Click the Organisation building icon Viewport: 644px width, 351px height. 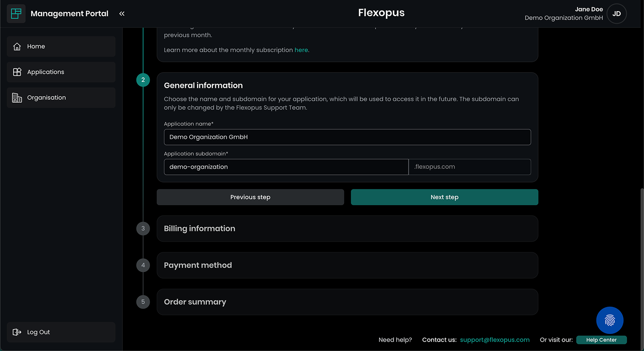pyautogui.click(x=17, y=98)
